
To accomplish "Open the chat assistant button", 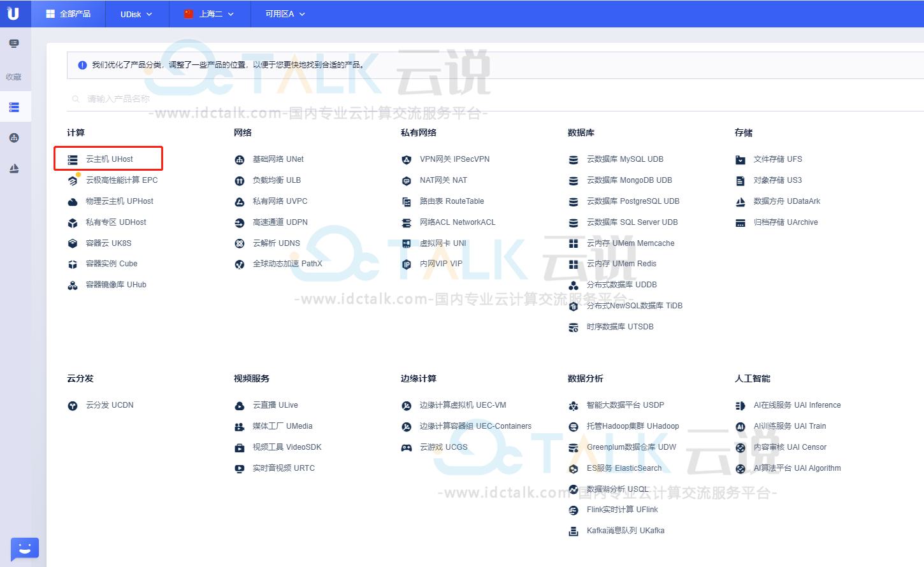I will (25, 549).
